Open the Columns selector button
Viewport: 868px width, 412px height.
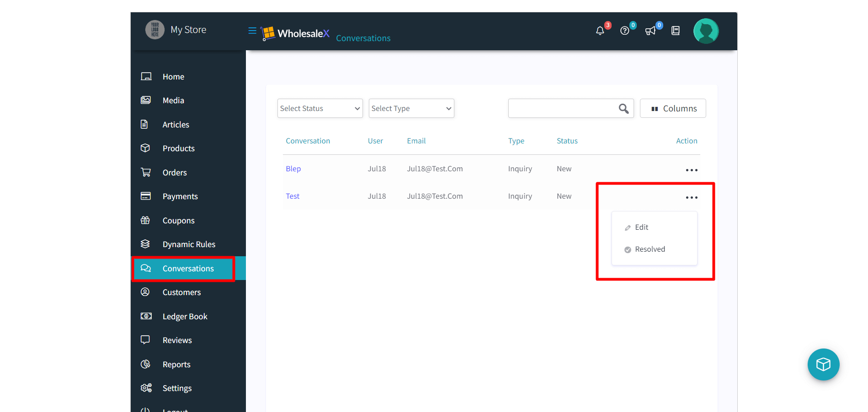pos(673,108)
